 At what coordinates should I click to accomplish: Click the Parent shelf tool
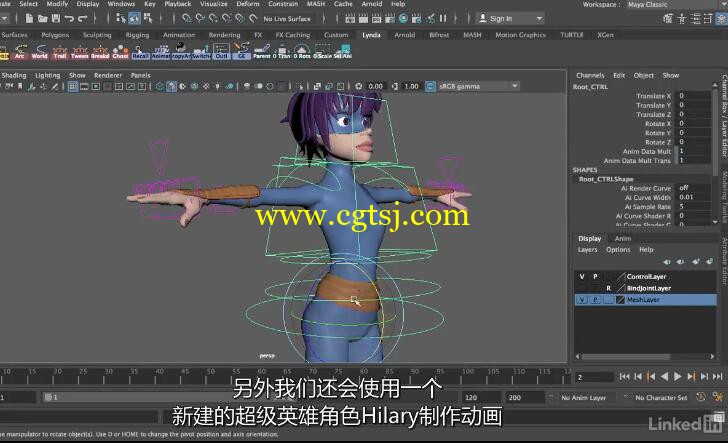262,51
